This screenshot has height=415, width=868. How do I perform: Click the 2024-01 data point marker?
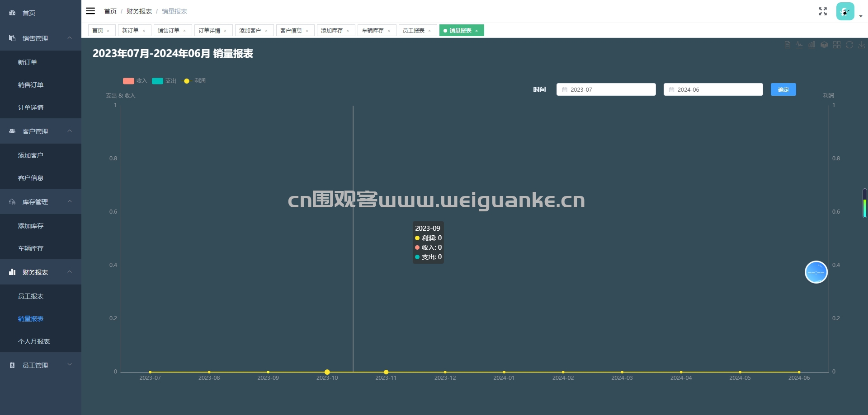(504, 372)
